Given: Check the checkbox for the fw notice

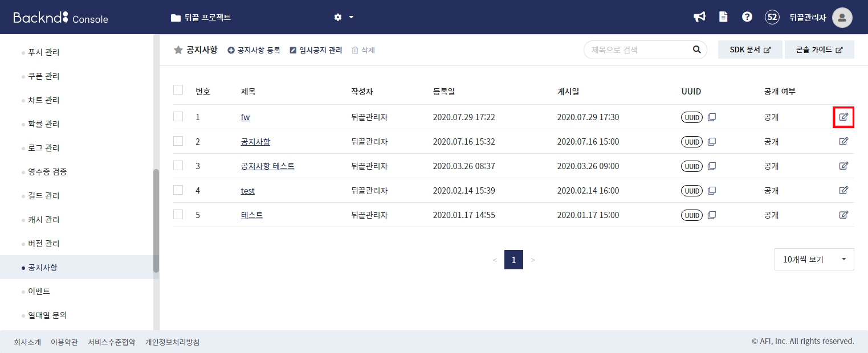Looking at the screenshot, I should pos(178,117).
